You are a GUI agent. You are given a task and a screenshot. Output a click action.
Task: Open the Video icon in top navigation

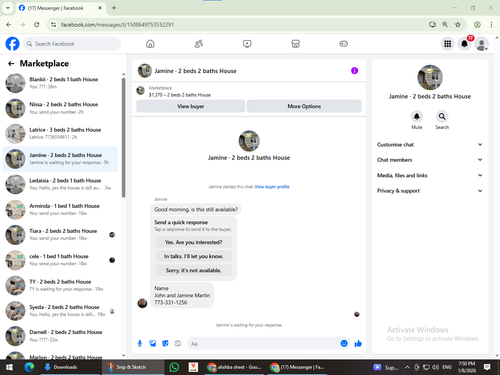point(247,44)
